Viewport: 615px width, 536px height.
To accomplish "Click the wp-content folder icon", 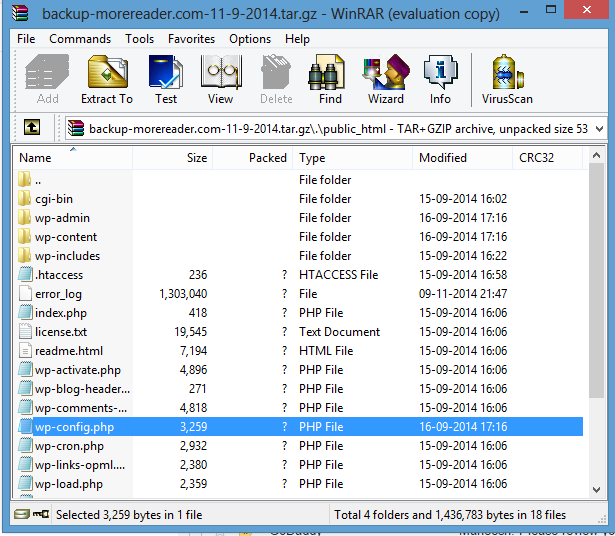I will pyautogui.click(x=24, y=236).
